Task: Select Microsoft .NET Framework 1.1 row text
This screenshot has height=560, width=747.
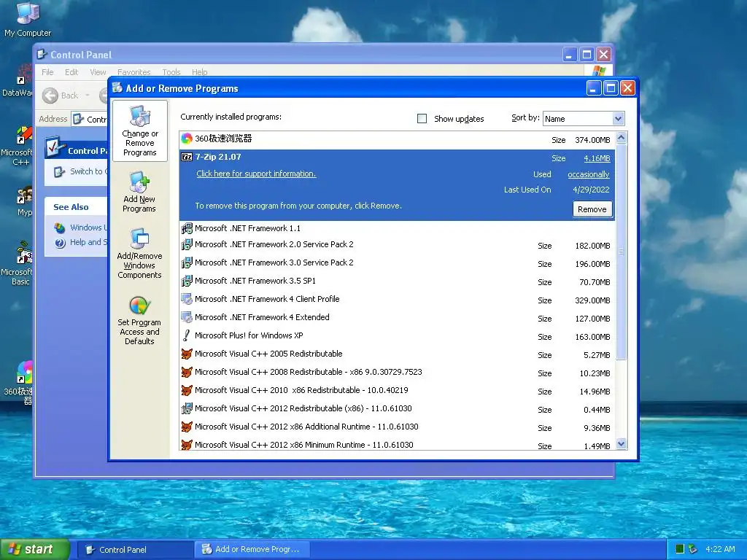Action: (247, 228)
